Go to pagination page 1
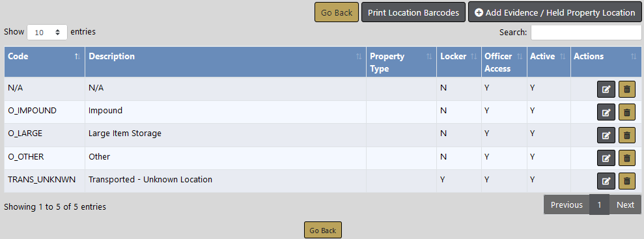 (599, 204)
